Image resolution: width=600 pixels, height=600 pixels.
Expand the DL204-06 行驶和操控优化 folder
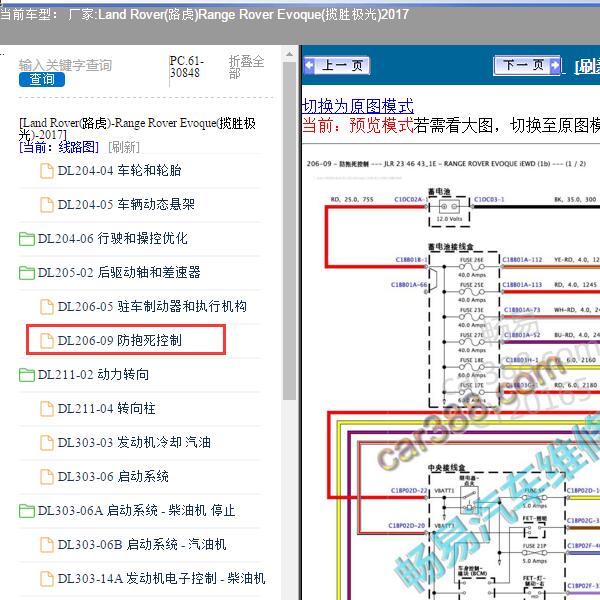point(27,239)
